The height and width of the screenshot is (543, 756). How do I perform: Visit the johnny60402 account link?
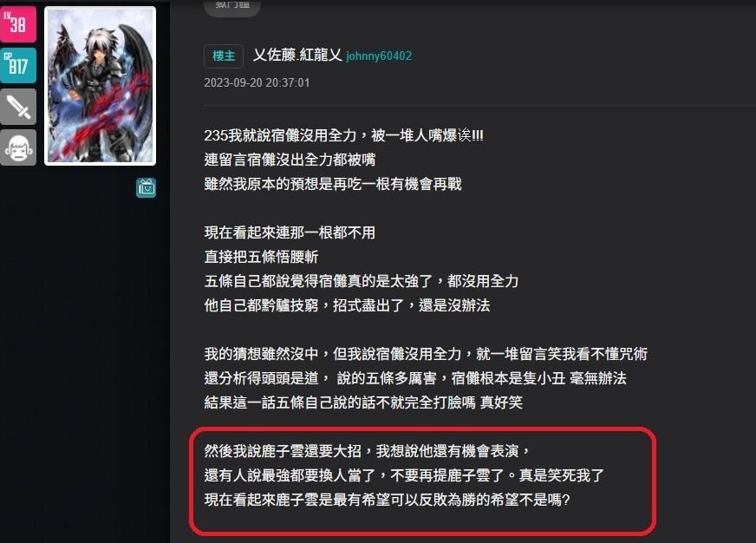(x=379, y=56)
